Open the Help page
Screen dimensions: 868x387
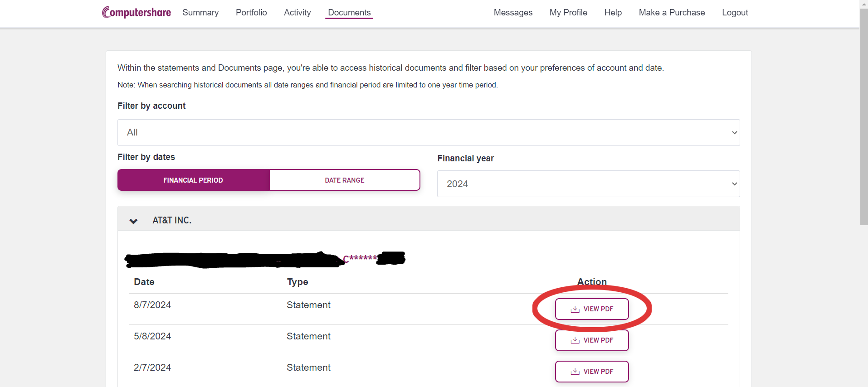613,13
